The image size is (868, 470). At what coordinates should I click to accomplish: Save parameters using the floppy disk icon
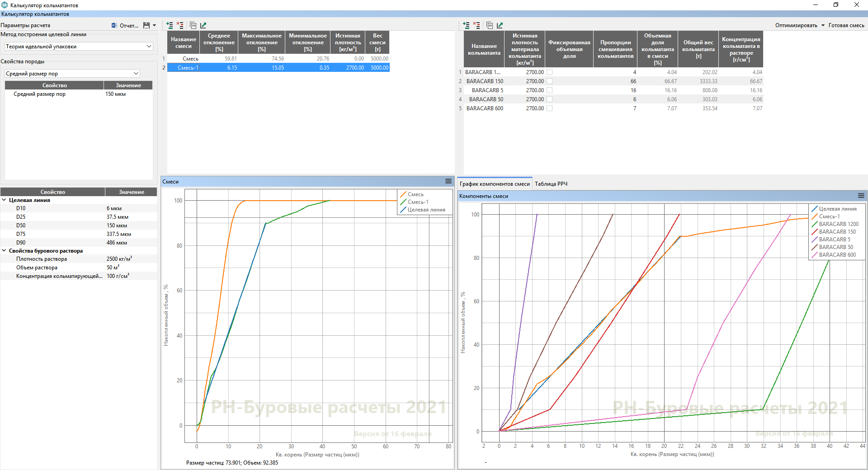click(146, 25)
